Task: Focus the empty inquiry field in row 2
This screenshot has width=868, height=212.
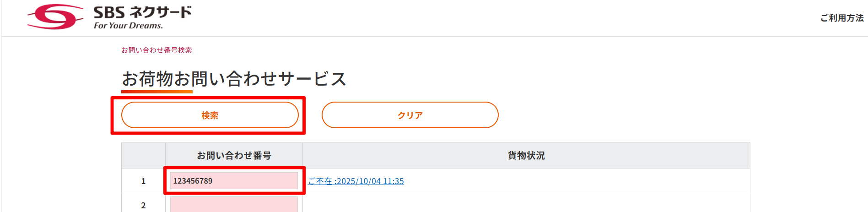Action: click(x=234, y=205)
